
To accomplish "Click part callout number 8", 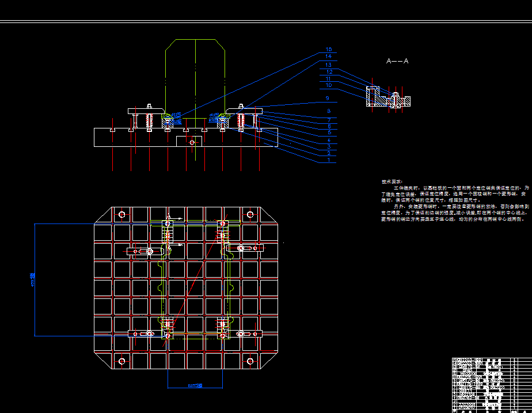I will pyautogui.click(x=329, y=111).
